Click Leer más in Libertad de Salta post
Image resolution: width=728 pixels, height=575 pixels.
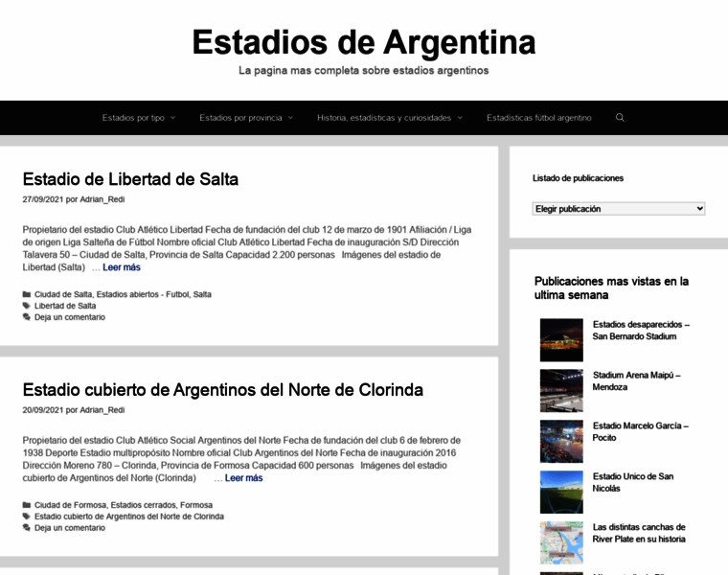122,267
